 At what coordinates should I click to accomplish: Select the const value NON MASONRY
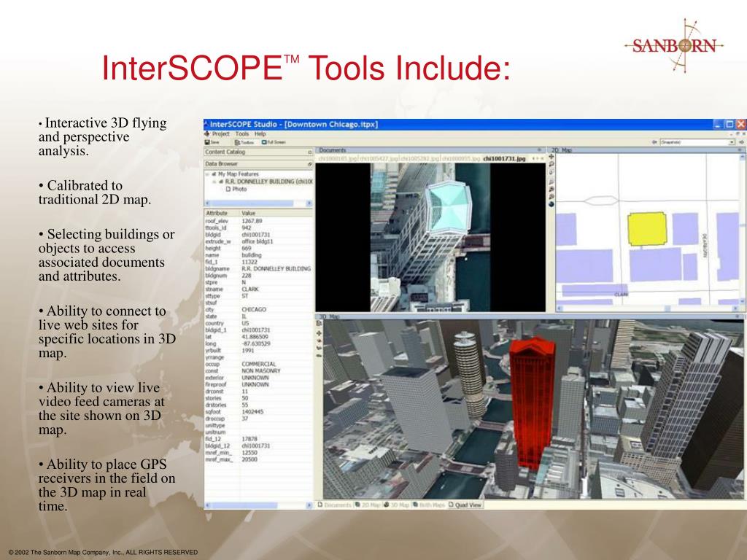[x=261, y=371]
